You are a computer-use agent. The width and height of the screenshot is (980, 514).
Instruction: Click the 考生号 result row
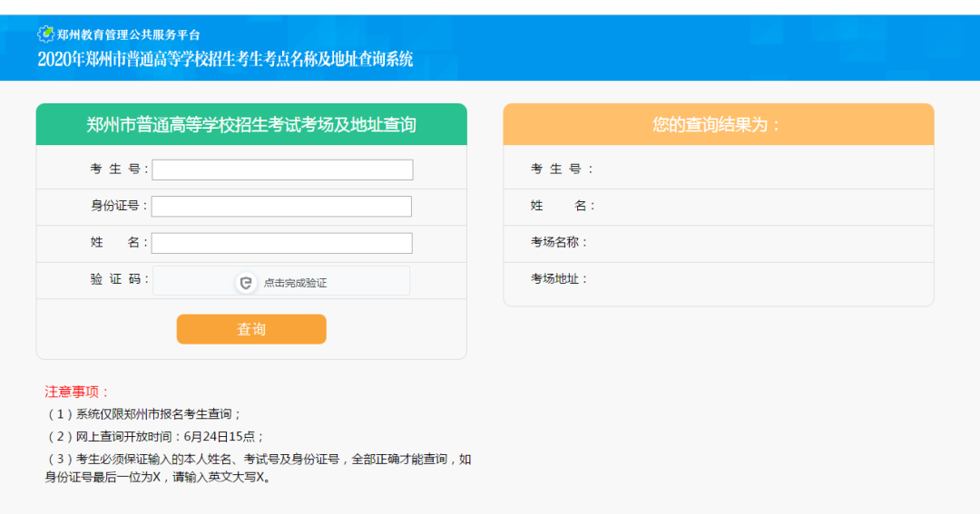pyautogui.click(x=718, y=169)
